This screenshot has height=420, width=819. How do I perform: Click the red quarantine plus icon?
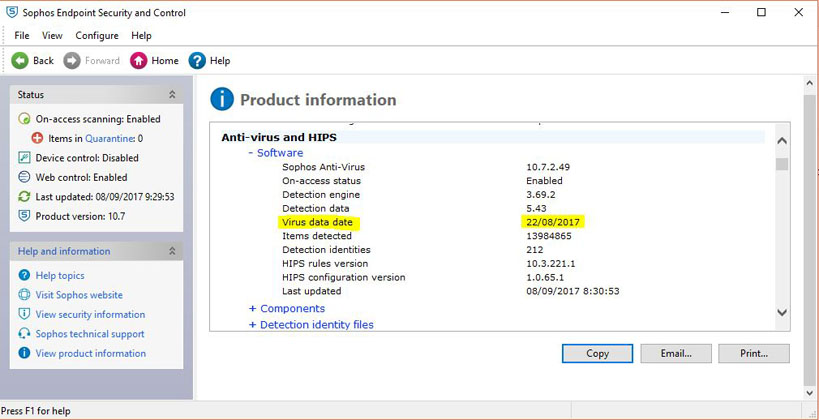point(37,138)
